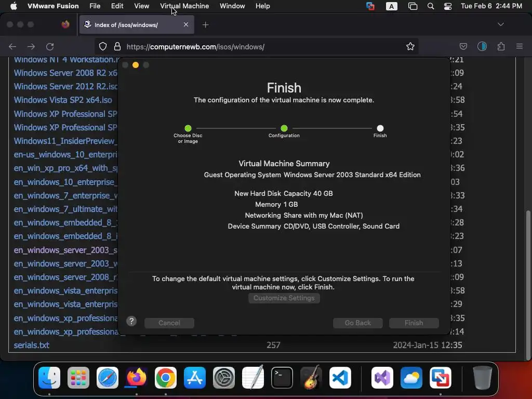This screenshot has height=399, width=532.
Task: Click the Firefox page vertical scrollbar
Action: coord(528,285)
